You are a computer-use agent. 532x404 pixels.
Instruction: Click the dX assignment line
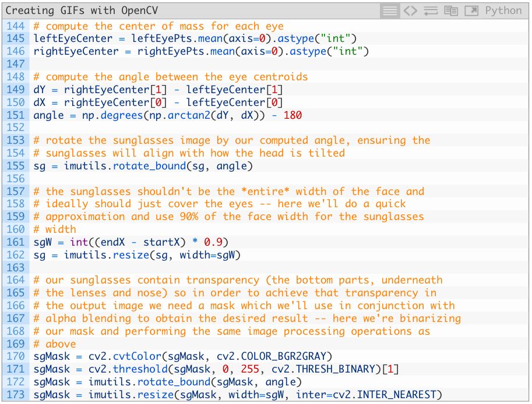click(x=158, y=102)
